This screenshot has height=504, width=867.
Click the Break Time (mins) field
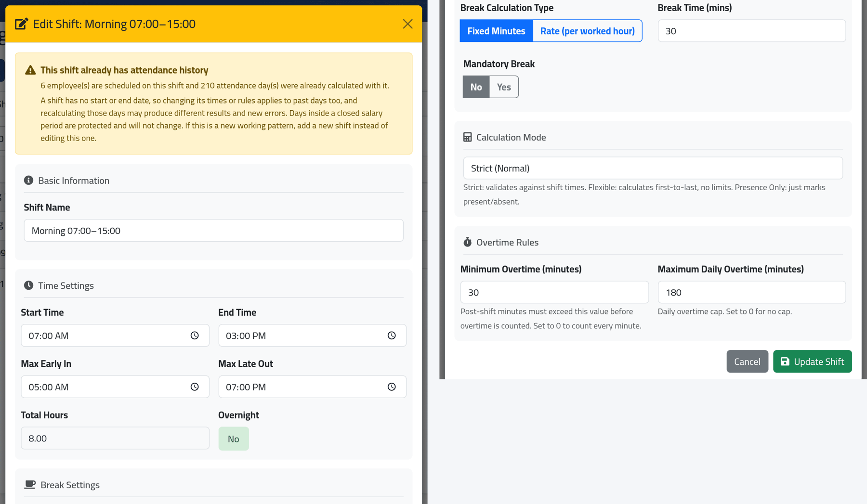(751, 31)
